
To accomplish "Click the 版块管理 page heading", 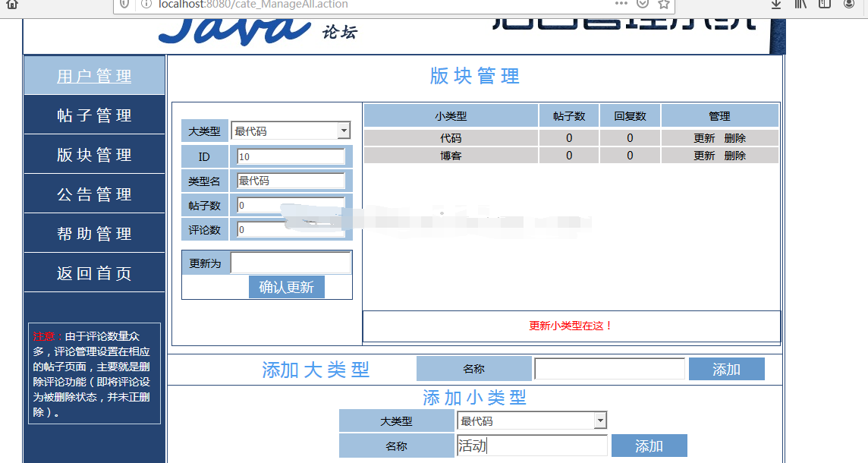I will [474, 76].
